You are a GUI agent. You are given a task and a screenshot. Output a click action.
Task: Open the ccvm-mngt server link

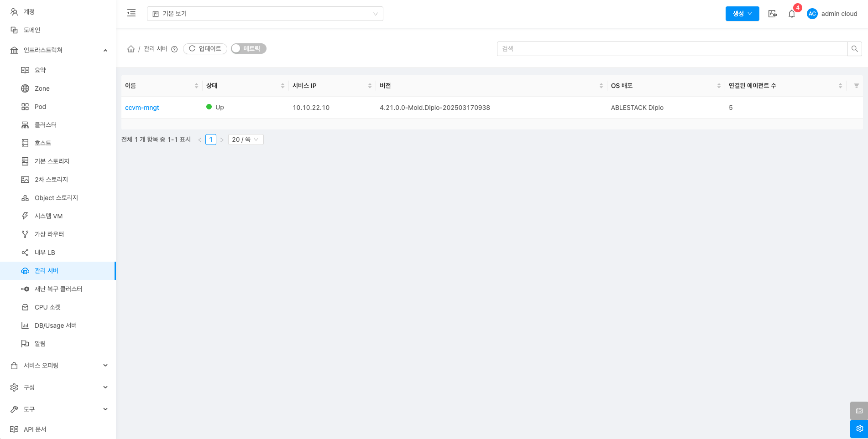coord(142,108)
